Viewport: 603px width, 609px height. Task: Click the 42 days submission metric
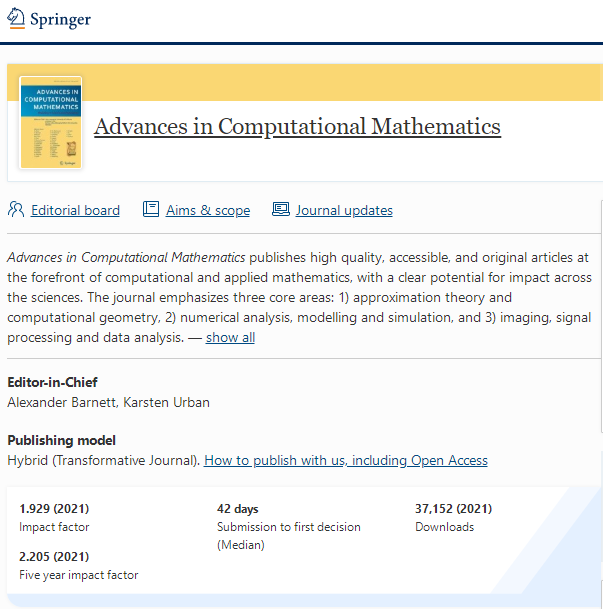[x=238, y=509]
